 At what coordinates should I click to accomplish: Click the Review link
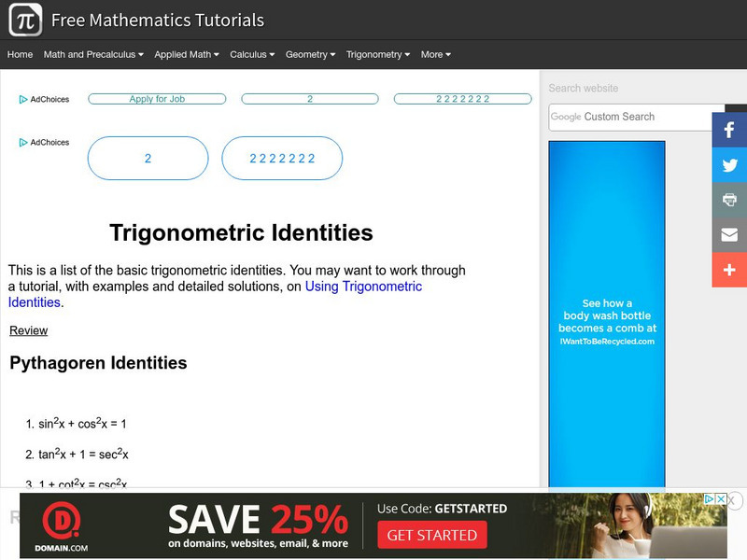(x=29, y=330)
